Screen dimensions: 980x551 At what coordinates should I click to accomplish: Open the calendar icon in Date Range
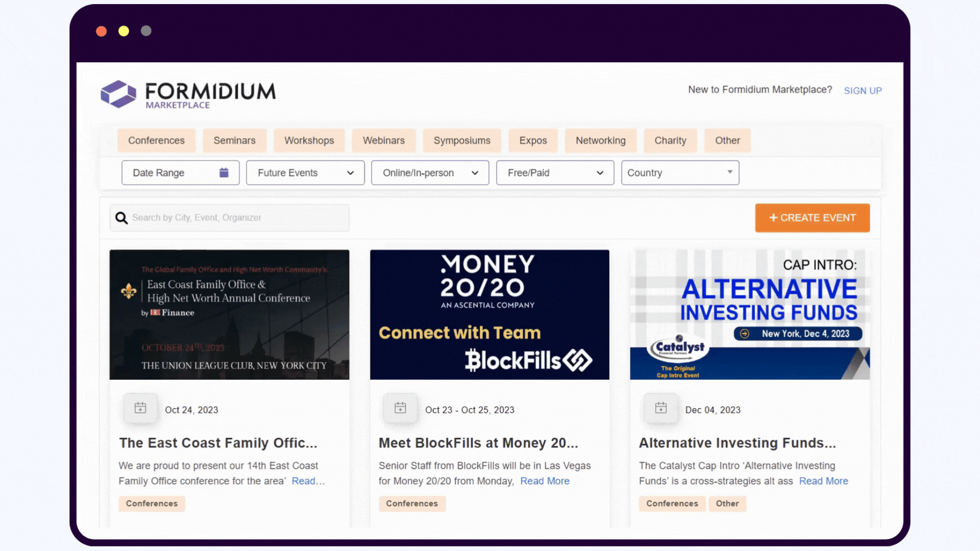(224, 173)
